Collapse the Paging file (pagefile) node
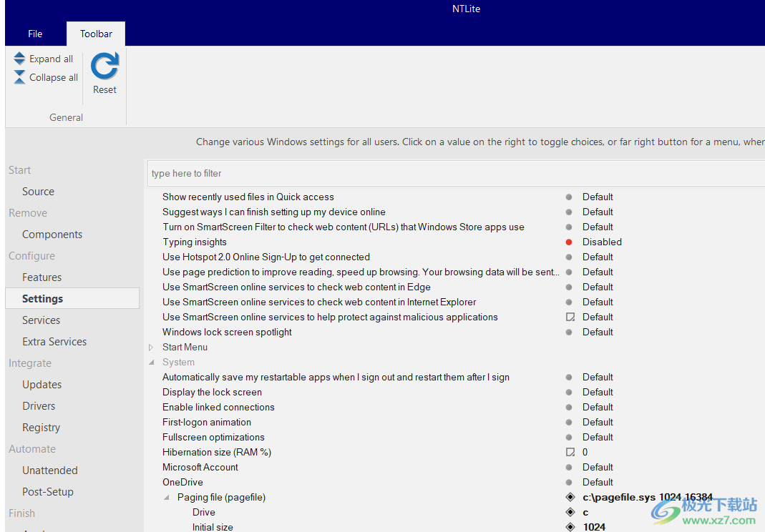765x532 pixels. tap(167, 498)
